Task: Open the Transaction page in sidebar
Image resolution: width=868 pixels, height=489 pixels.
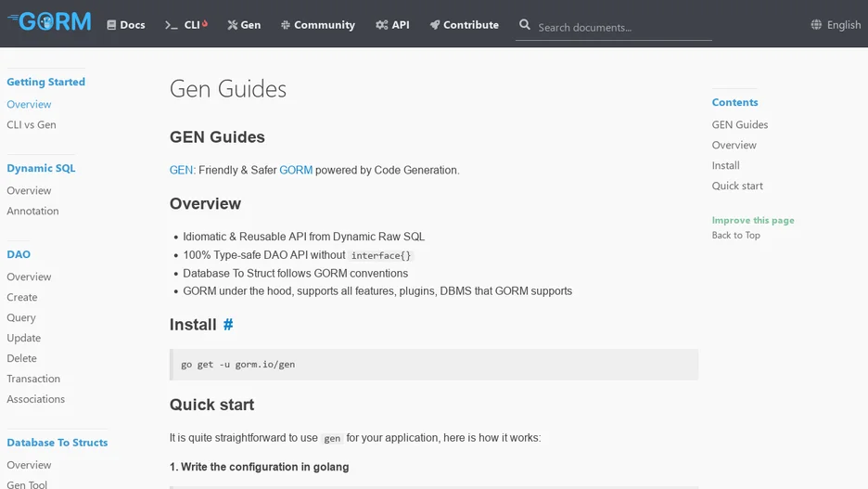Action: (33, 379)
